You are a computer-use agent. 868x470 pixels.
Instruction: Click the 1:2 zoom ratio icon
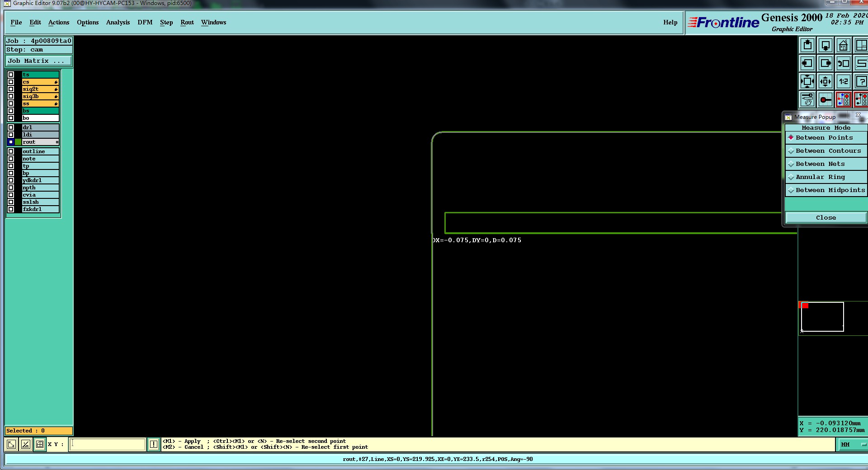pos(844,82)
